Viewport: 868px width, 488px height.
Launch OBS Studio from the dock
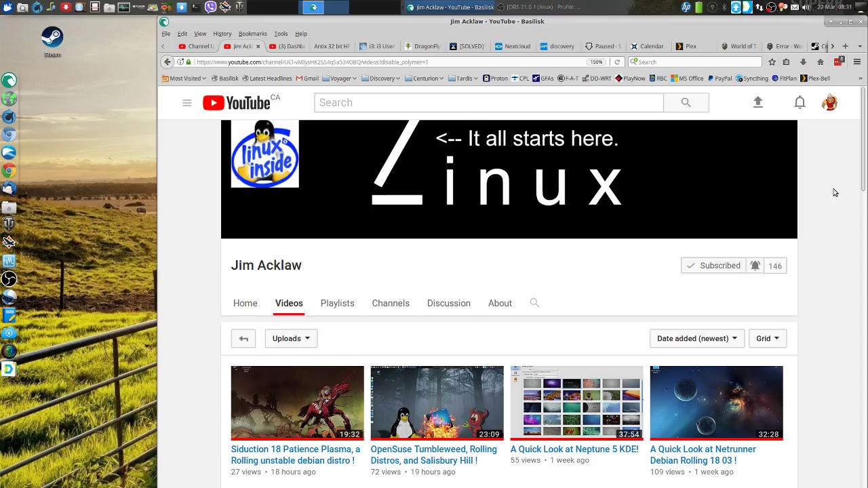tap(9, 279)
